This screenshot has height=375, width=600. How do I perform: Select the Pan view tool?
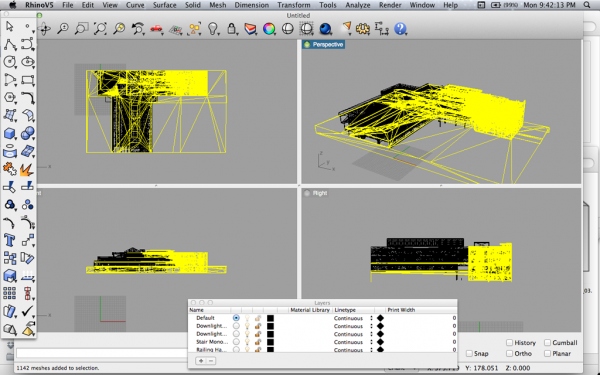44,29
